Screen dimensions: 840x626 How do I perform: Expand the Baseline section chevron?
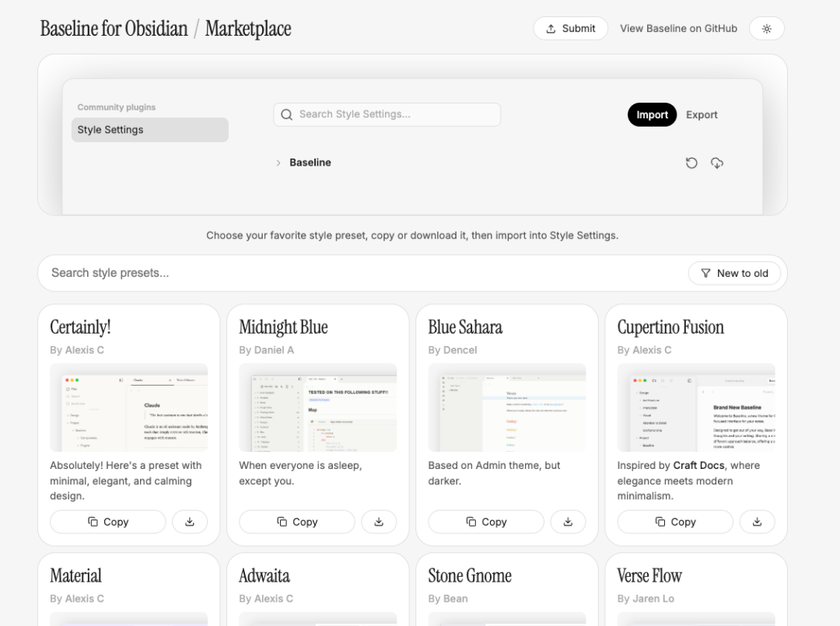click(x=278, y=163)
